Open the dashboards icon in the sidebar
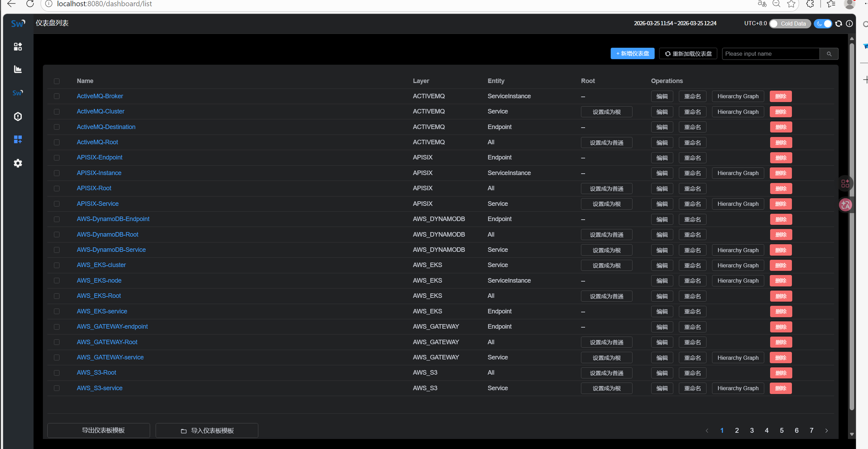The height and width of the screenshot is (449, 868). [18, 46]
